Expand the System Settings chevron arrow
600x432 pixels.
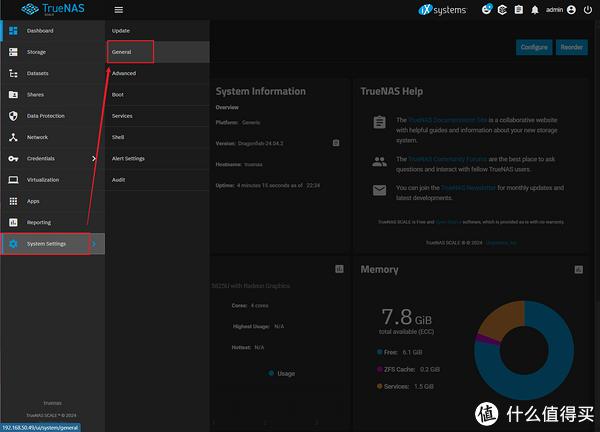[94, 244]
